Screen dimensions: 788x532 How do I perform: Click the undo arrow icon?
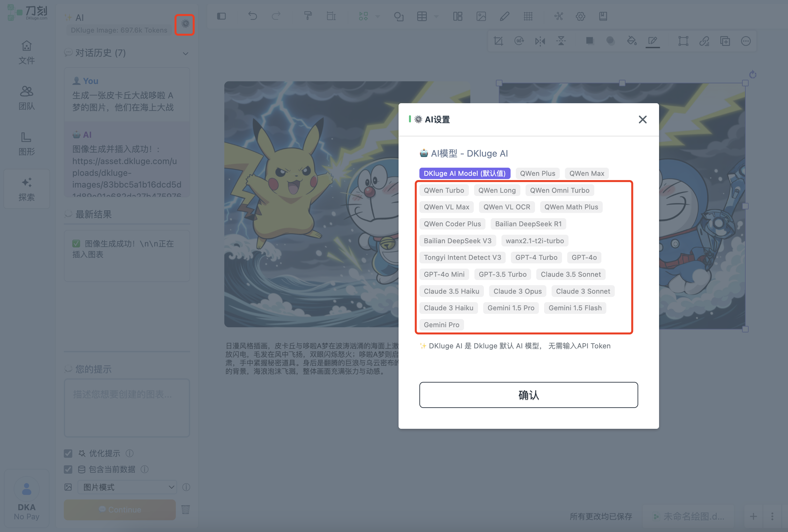coord(252,16)
